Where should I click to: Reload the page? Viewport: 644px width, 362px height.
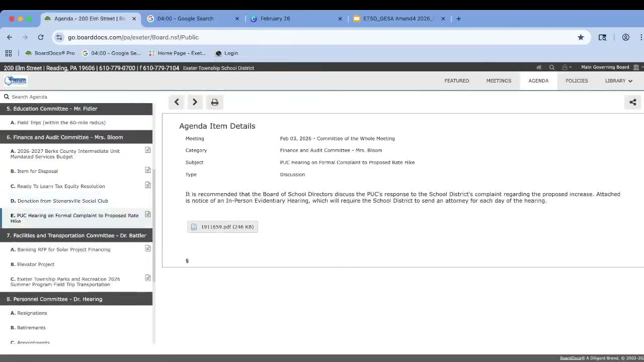tap(41, 37)
